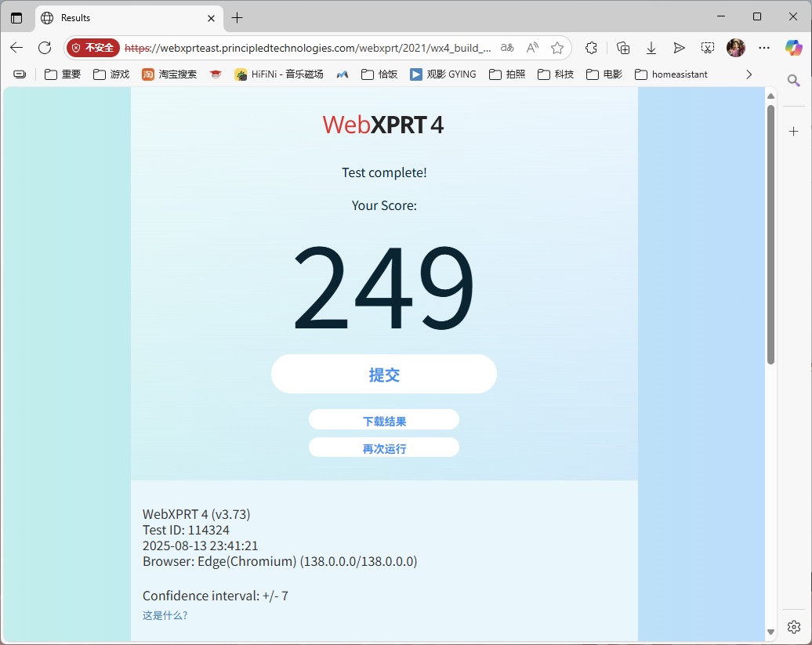Click the send/share arrow toolbar icon

click(x=680, y=48)
